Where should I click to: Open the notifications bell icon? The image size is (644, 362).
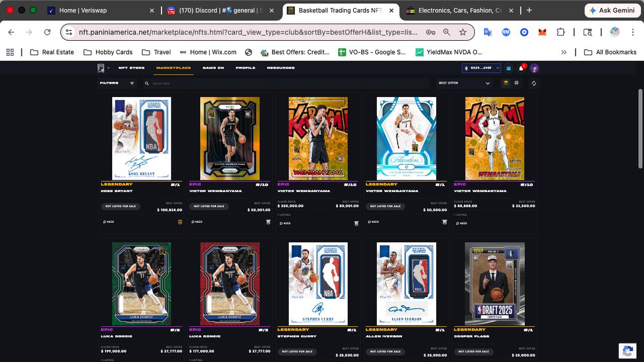point(521,68)
